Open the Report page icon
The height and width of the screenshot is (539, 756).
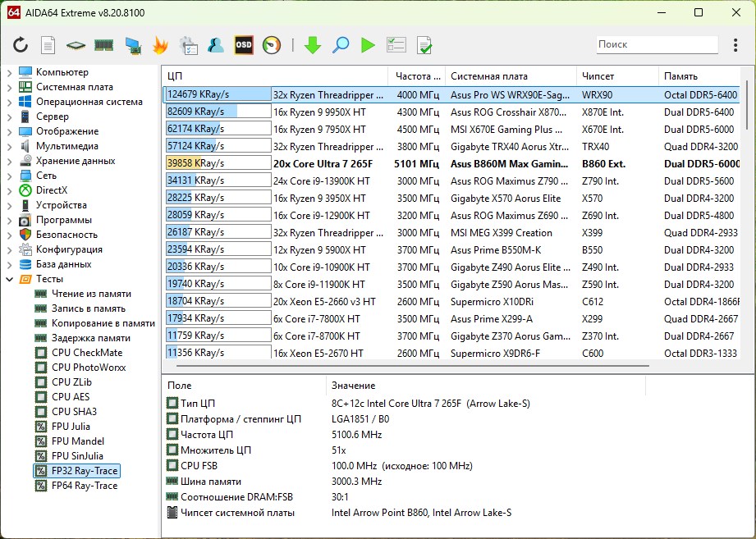pyautogui.click(x=48, y=45)
